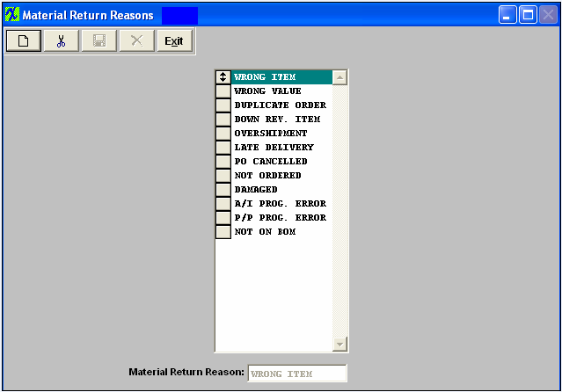The height and width of the screenshot is (392, 562).
Task: Click the application icon in title bar
Action: coord(12,15)
